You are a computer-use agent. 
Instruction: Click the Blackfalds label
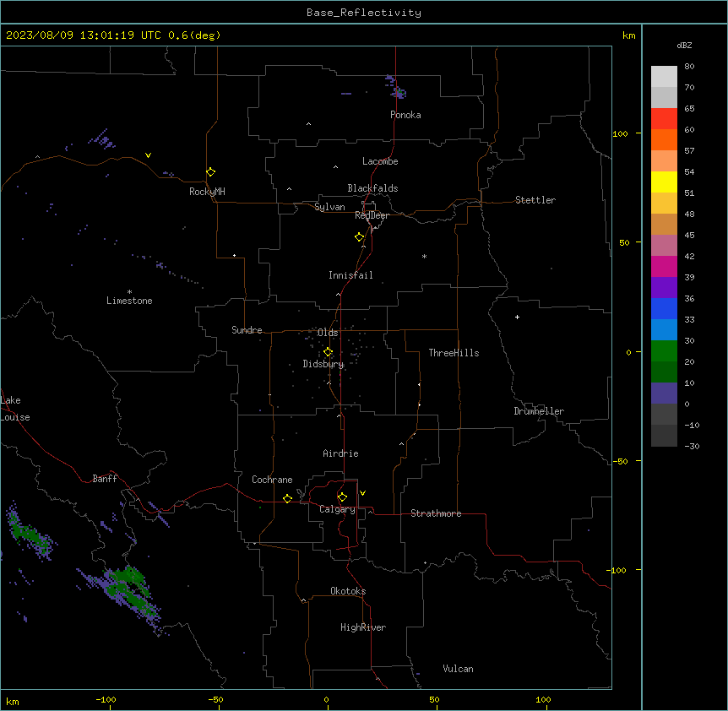tap(372, 188)
